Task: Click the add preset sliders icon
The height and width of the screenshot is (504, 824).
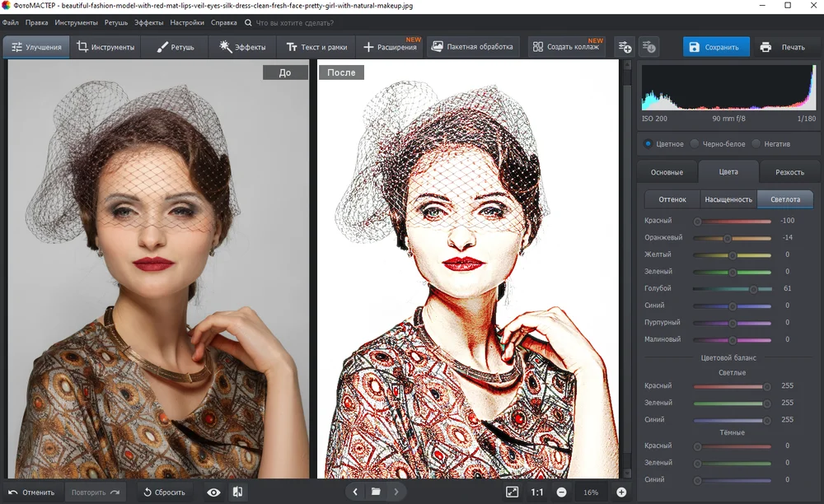Action: pyautogui.click(x=625, y=47)
